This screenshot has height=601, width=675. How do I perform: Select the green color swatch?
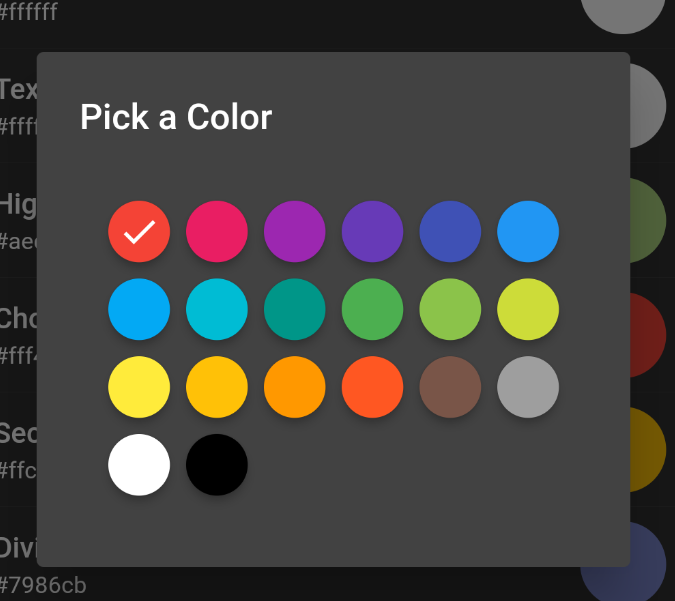tap(373, 309)
